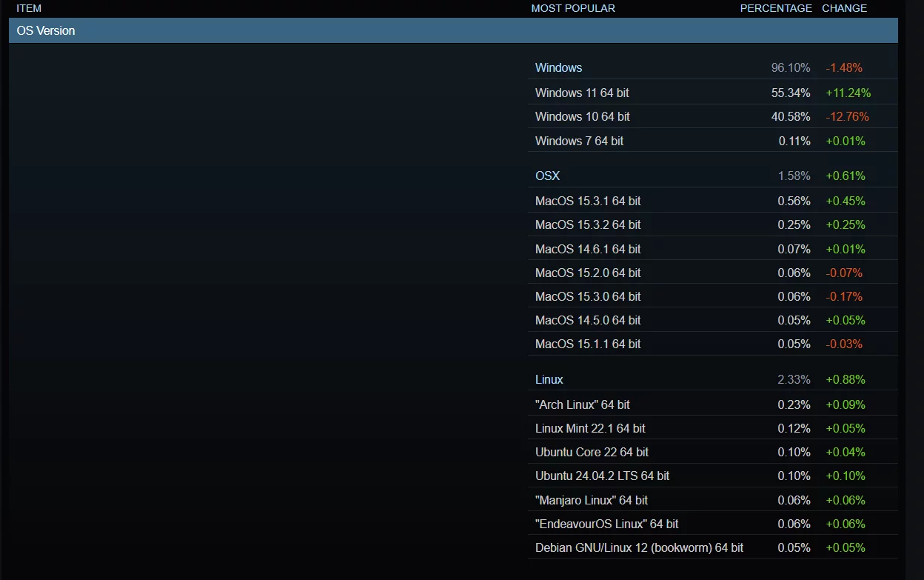Select the Windows category heading

click(558, 67)
